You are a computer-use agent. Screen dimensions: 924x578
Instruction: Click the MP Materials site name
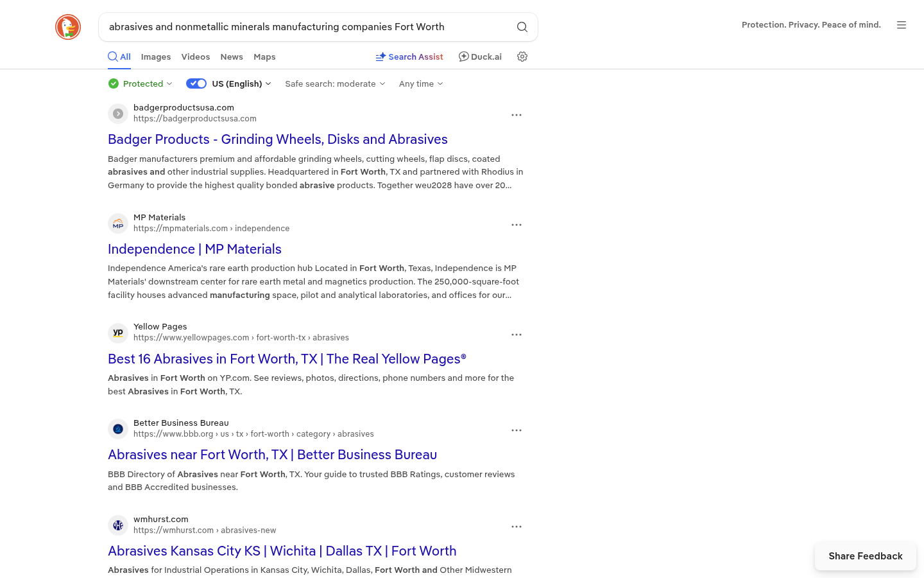159,218
